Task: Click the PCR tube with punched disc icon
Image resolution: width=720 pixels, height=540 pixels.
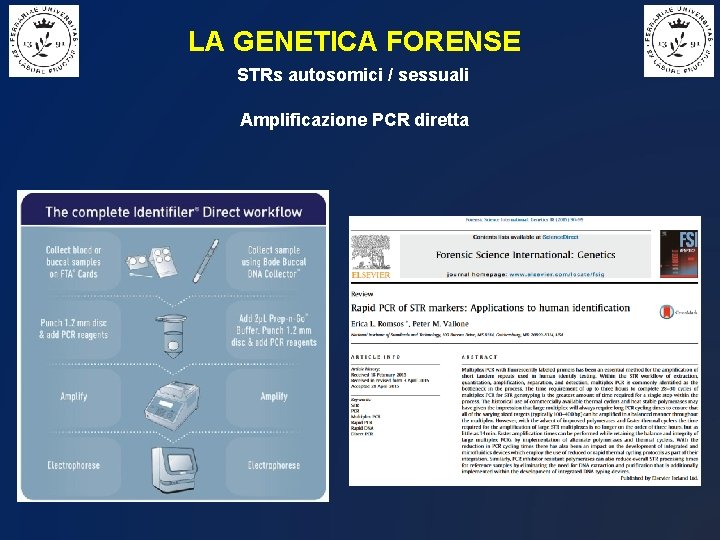Action: pyautogui.click(x=171, y=336)
